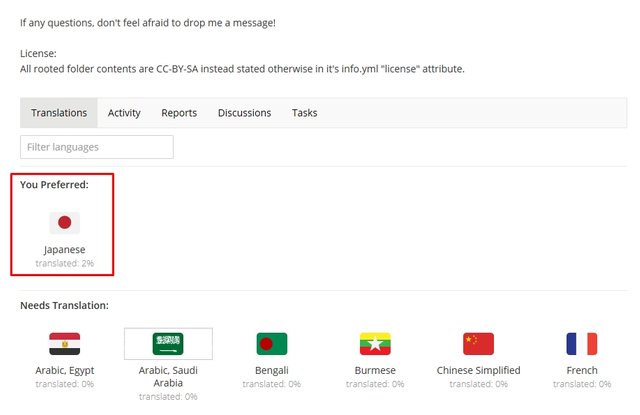Go to the Reports tab

click(179, 113)
